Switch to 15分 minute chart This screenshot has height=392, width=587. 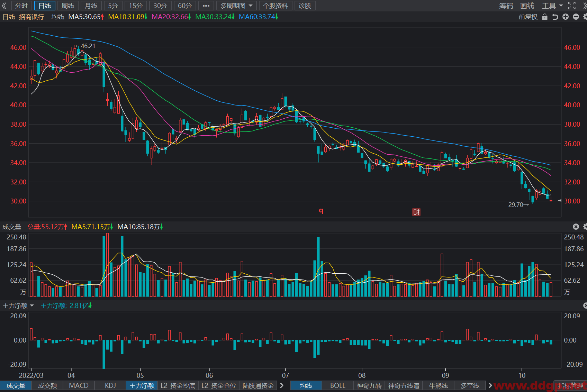(136, 6)
